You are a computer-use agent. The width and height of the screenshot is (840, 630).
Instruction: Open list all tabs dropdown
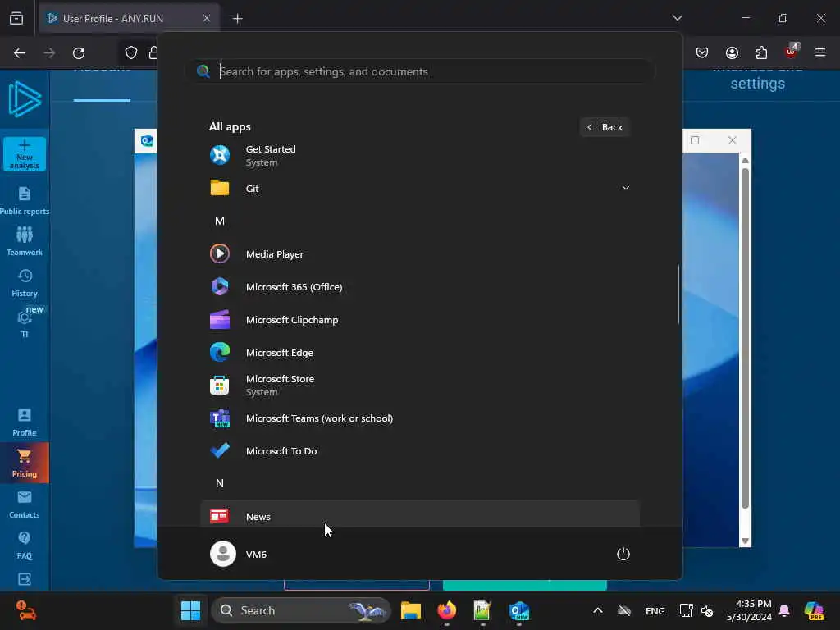pyautogui.click(x=677, y=18)
